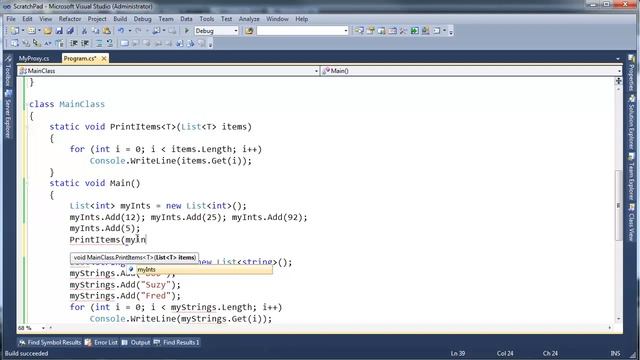Click the Find in Files icon
The width and height of the screenshot is (640, 360).
point(249,31)
